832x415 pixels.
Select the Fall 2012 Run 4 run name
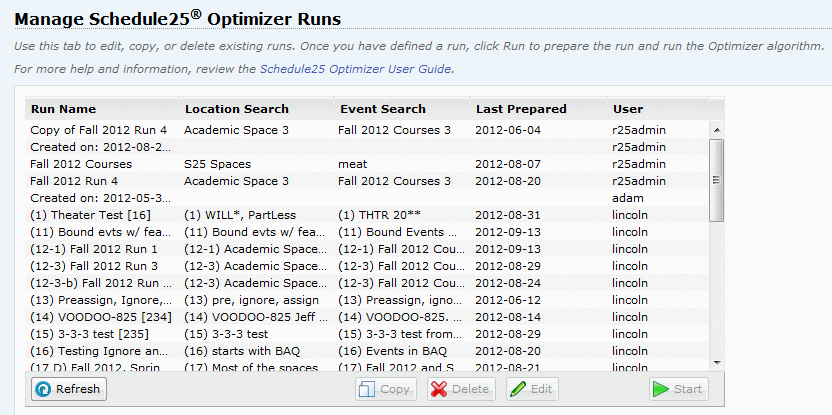[74, 181]
